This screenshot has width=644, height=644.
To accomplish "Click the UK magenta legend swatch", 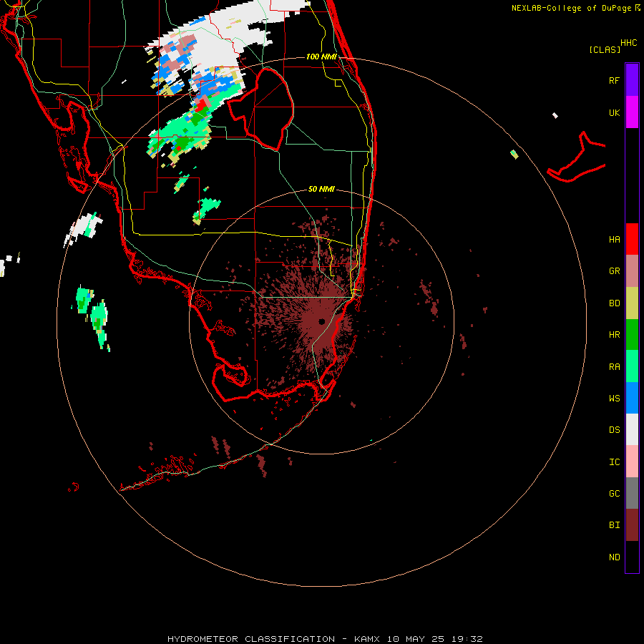I will 632,112.
